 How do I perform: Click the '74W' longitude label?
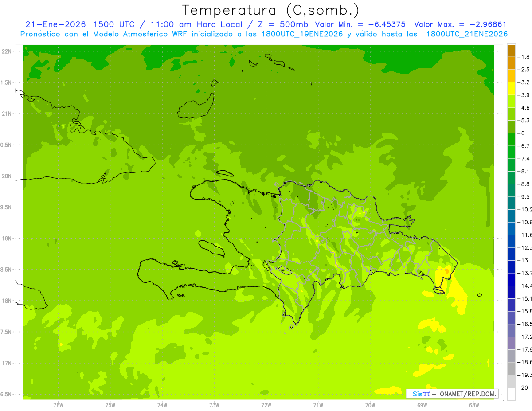162,405
